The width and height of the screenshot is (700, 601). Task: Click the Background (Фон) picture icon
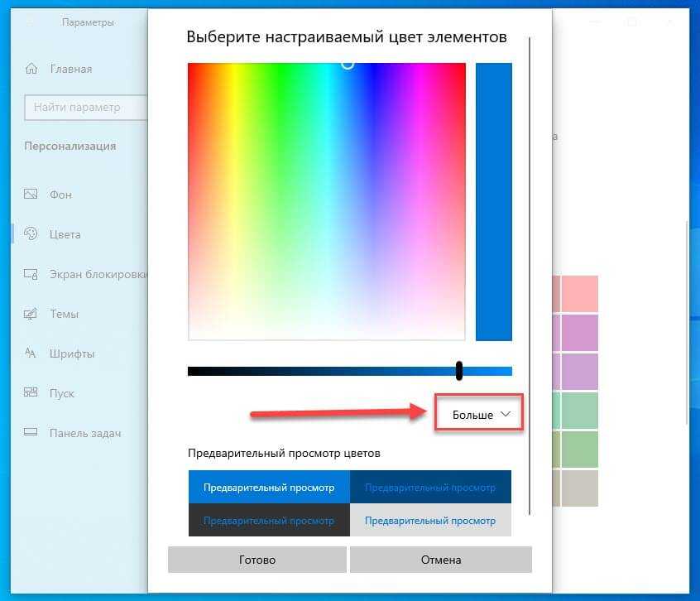(x=31, y=195)
